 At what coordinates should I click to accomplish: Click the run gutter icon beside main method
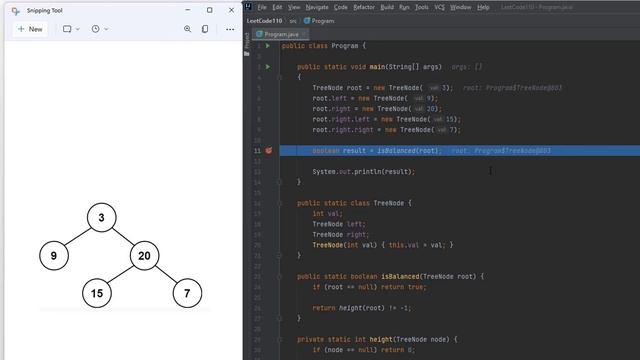click(268, 67)
